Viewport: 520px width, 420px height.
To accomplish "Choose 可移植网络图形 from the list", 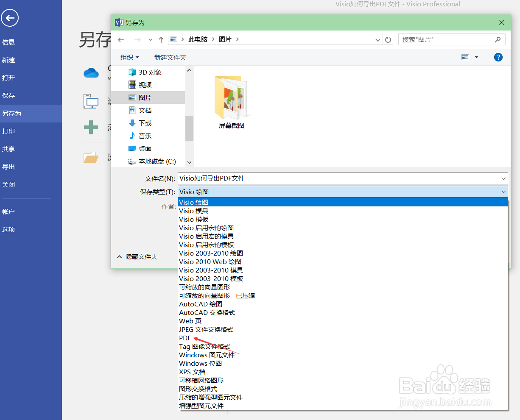I will coord(343,381).
